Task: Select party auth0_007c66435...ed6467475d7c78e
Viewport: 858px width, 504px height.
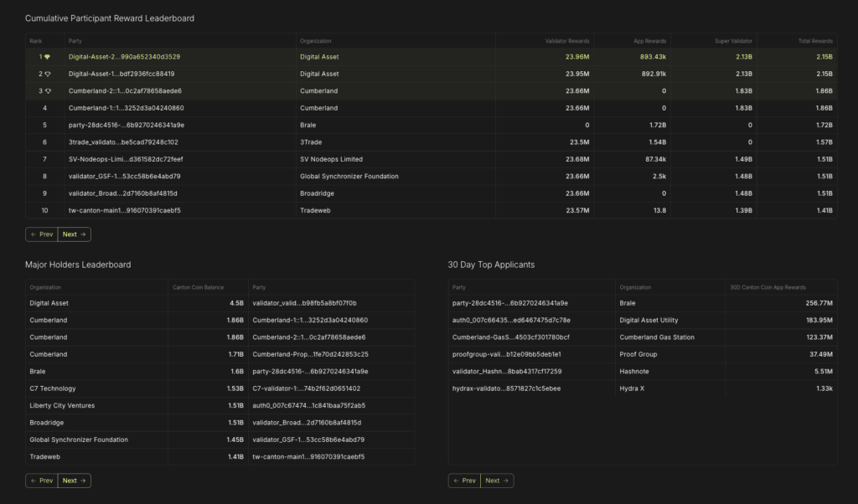Action: 511,321
